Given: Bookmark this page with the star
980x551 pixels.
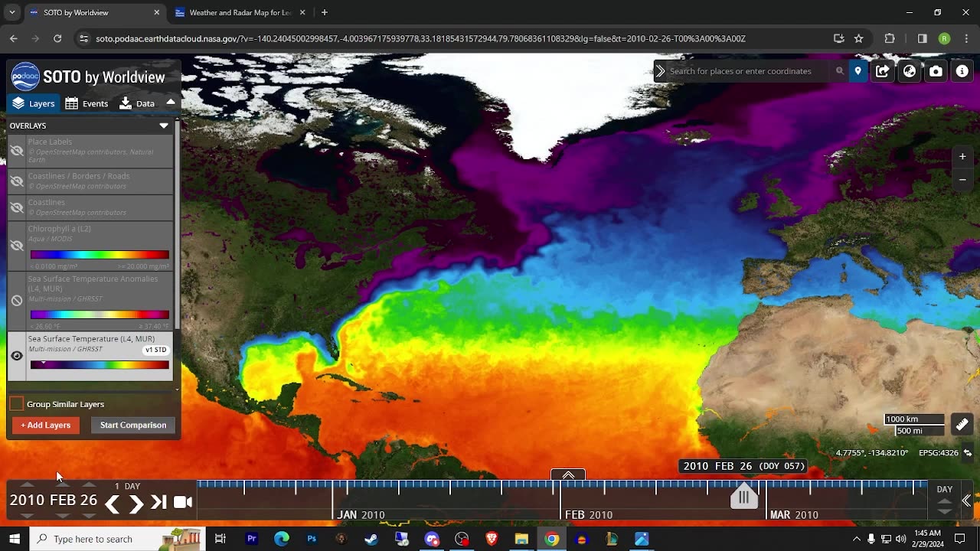Looking at the screenshot, I should click(x=858, y=38).
